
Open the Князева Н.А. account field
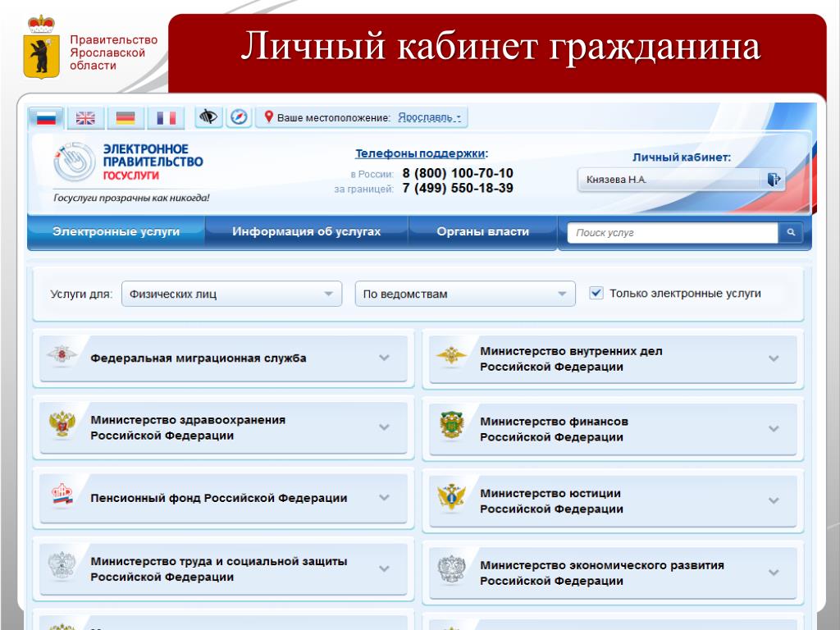(x=682, y=180)
